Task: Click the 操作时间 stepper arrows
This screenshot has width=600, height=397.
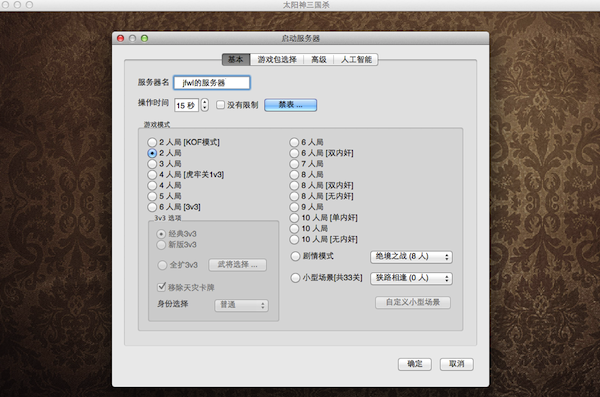Action: point(205,105)
